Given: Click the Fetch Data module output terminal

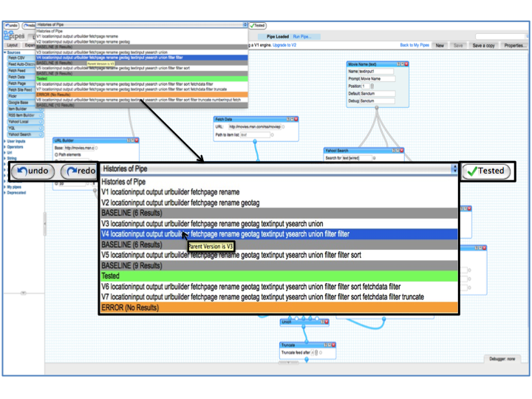Looking at the screenshot, I should click(x=255, y=142).
